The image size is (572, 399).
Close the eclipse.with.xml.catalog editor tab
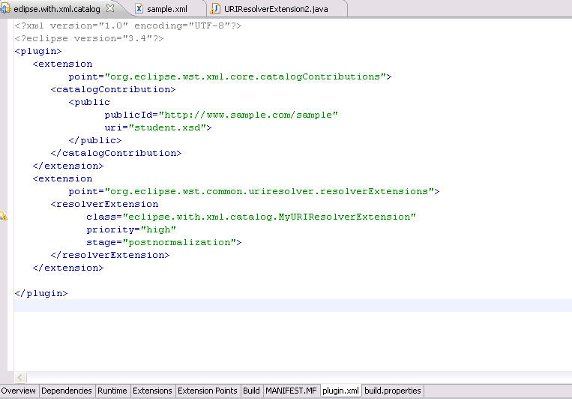click(110, 8)
